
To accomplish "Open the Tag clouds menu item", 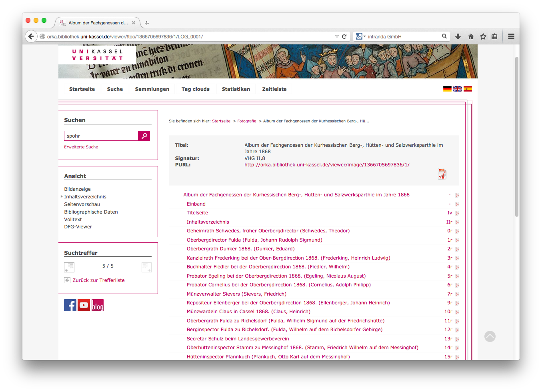I will coord(196,89).
